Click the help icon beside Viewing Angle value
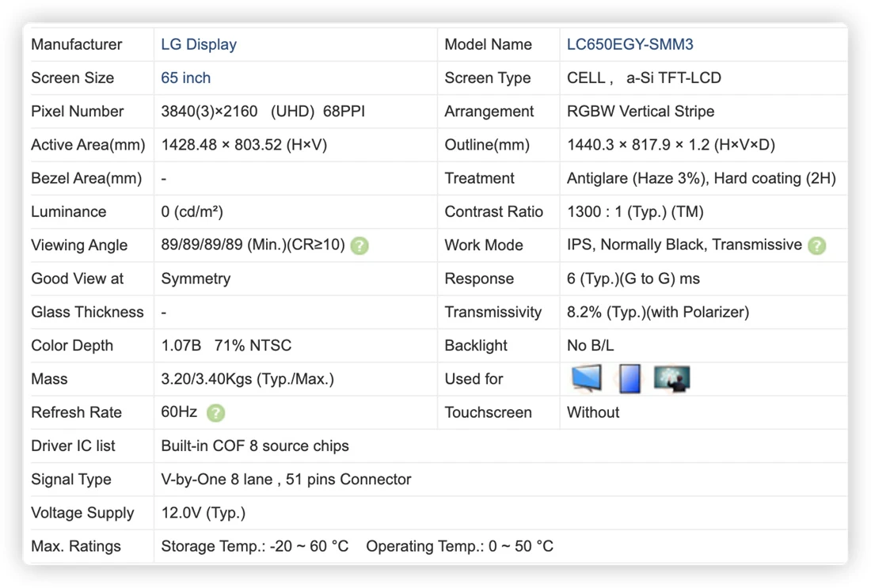 point(359,245)
